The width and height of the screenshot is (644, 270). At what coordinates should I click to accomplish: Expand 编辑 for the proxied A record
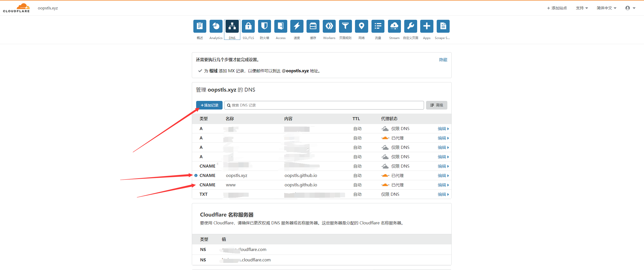pos(443,138)
